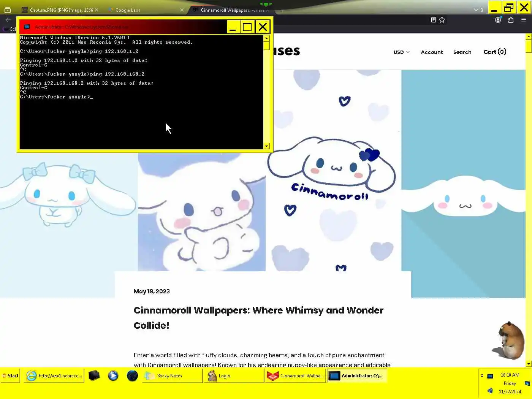Image resolution: width=532 pixels, height=399 pixels.
Task: Bookmark this page with the star icon
Action: [442, 20]
